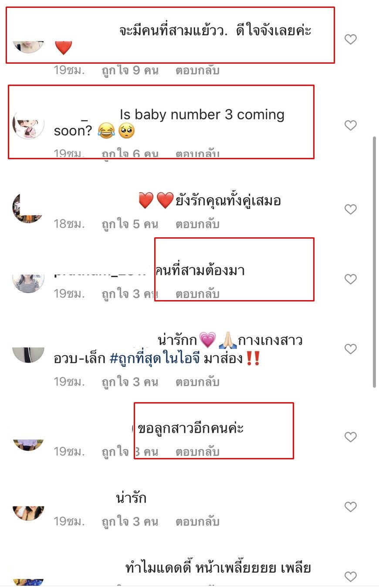Click the vertical scrollbar of the comments

tap(374, 262)
